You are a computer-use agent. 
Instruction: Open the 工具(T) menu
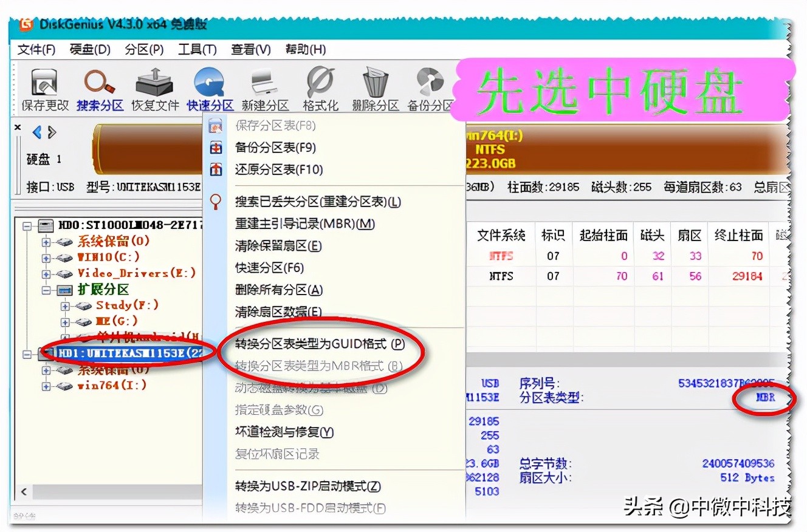point(196,49)
